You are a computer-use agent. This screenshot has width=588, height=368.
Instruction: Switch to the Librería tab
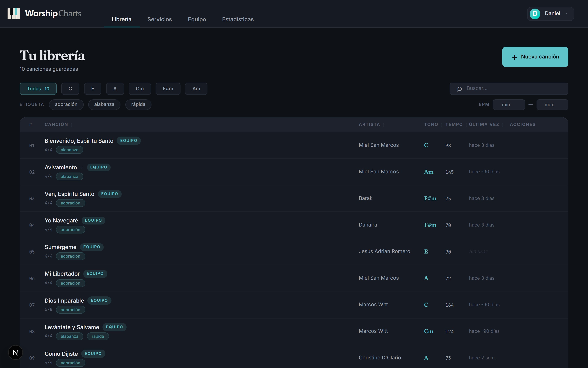click(x=121, y=19)
